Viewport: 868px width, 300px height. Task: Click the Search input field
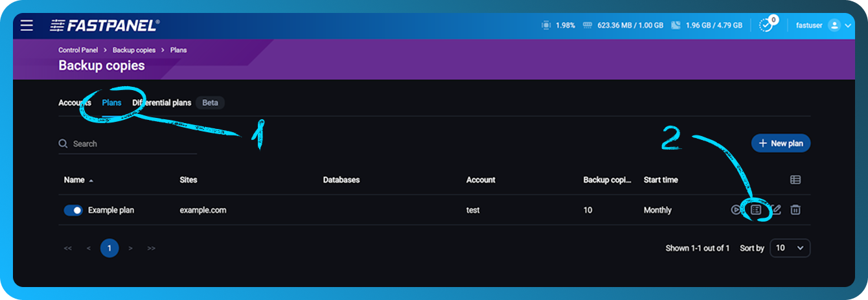tap(130, 144)
